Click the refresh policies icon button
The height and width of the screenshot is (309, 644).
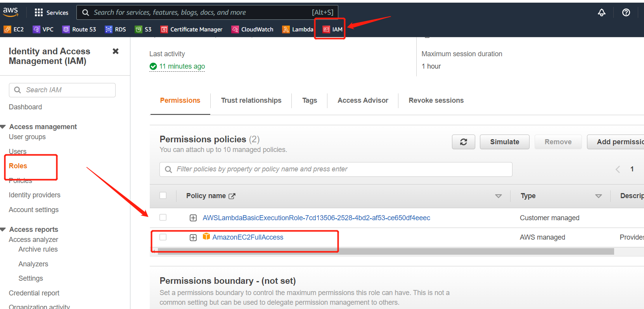click(x=463, y=142)
